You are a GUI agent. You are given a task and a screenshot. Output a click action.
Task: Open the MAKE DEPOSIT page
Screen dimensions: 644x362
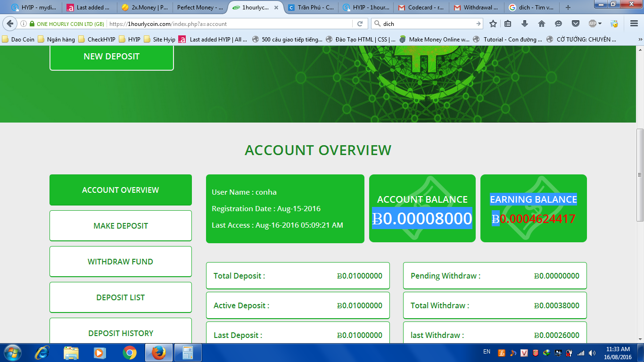pyautogui.click(x=121, y=226)
